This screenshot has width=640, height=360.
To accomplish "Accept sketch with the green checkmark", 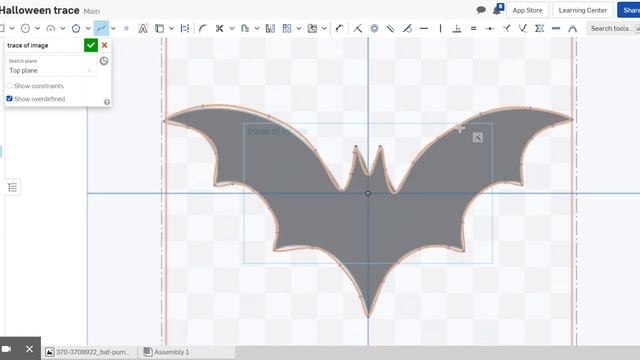I will click(x=91, y=45).
